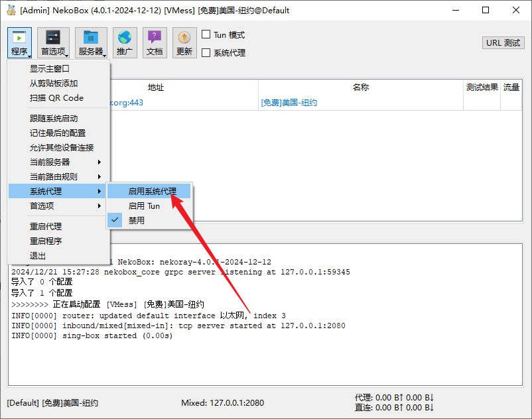The height and width of the screenshot is (419, 532).
Task: Open the 服务器 server toolbar button
Action: pyautogui.click(x=91, y=42)
